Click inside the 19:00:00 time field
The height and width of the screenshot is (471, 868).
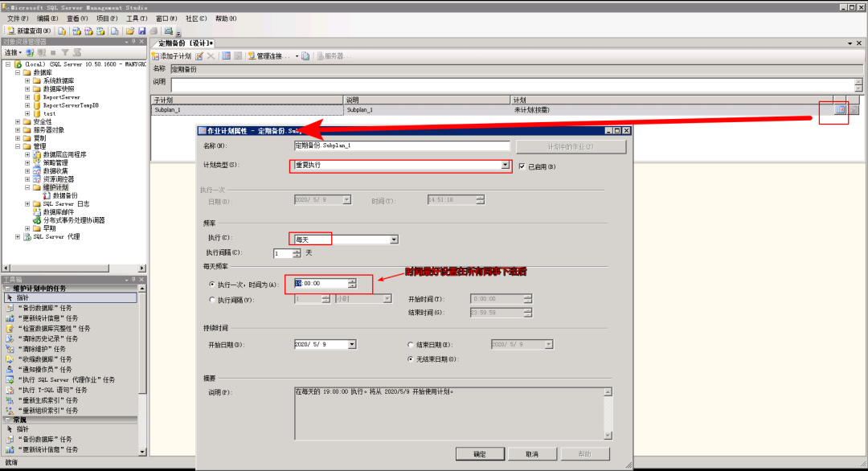(320, 284)
